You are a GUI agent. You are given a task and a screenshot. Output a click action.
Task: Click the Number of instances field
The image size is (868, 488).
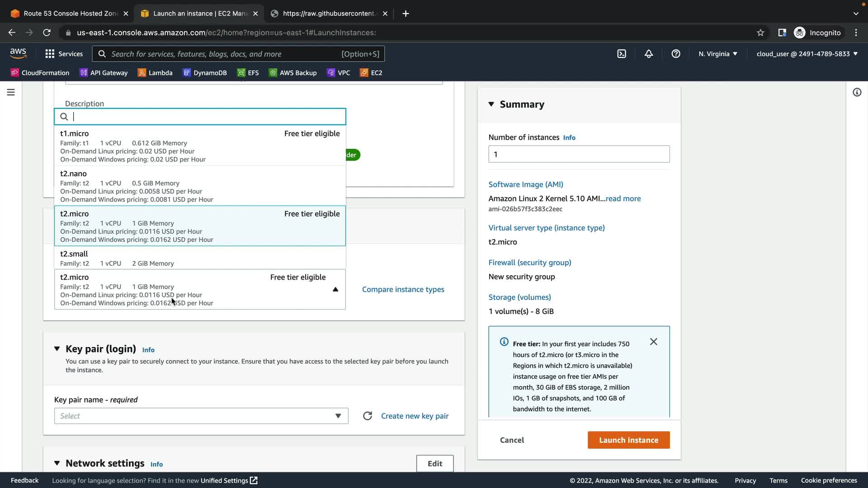(x=579, y=154)
